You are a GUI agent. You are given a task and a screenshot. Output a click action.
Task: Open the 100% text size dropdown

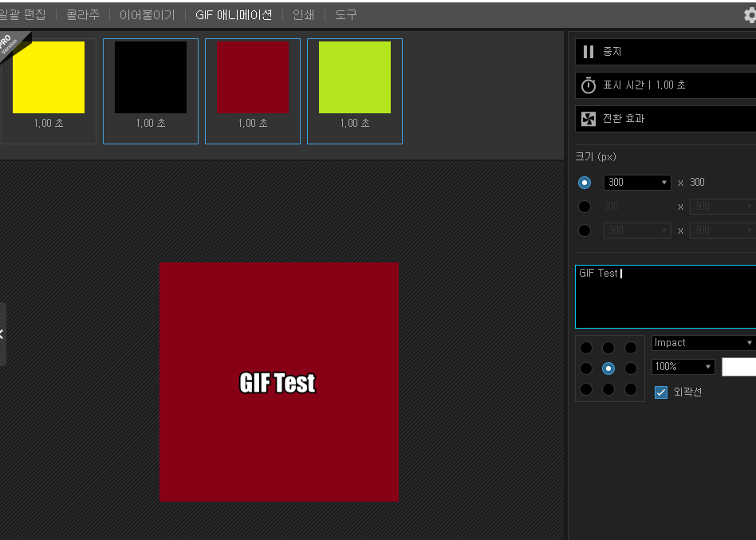[x=683, y=367]
